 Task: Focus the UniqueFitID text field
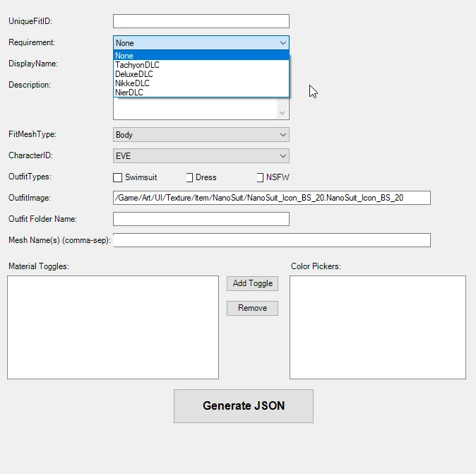tap(201, 21)
